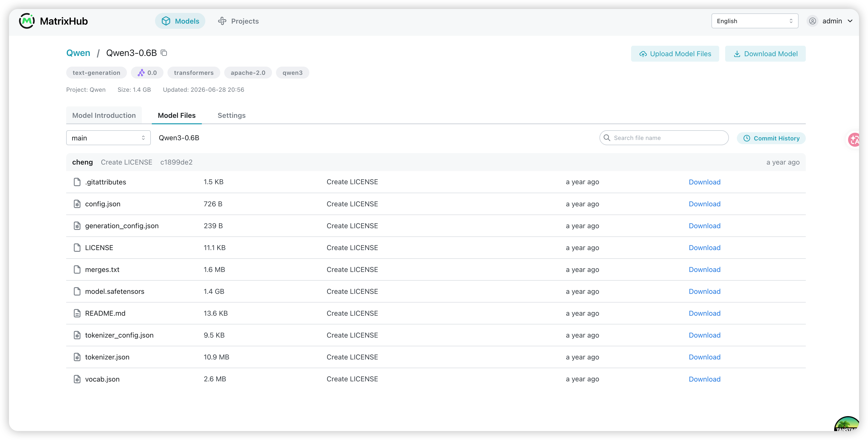The height and width of the screenshot is (440, 868).
Task: Open the .gitattributes file name
Action: pyautogui.click(x=106, y=182)
